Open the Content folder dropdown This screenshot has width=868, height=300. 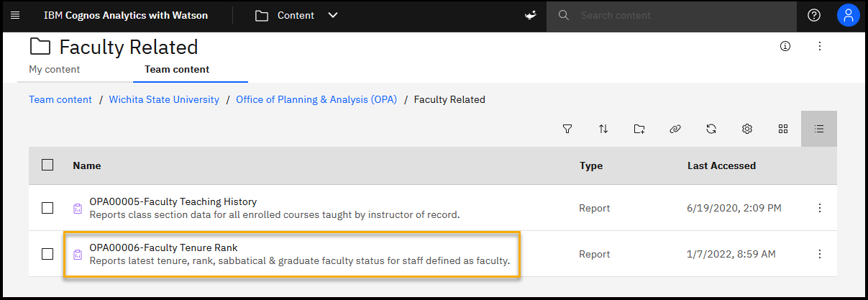(x=296, y=15)
